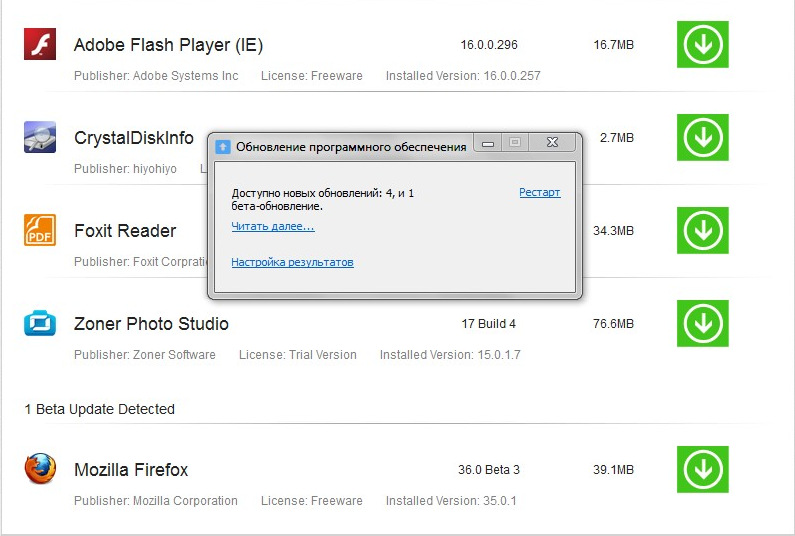Screen dimensions: 795x536
Task: Click the Foxit Reader program name
Action: (125, 231)
